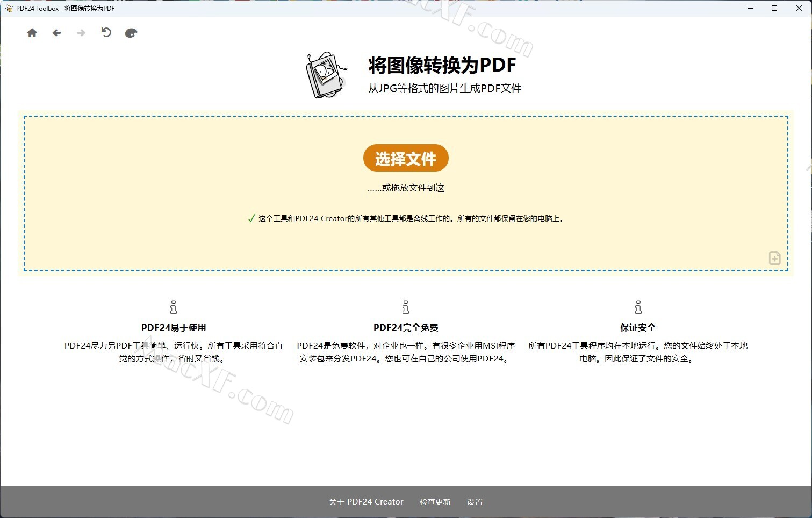Click the paragraph beginning 所有PDF24工具程序
Image resolution: width=812 pixels, height=518 pixels.
click(638, 352)
